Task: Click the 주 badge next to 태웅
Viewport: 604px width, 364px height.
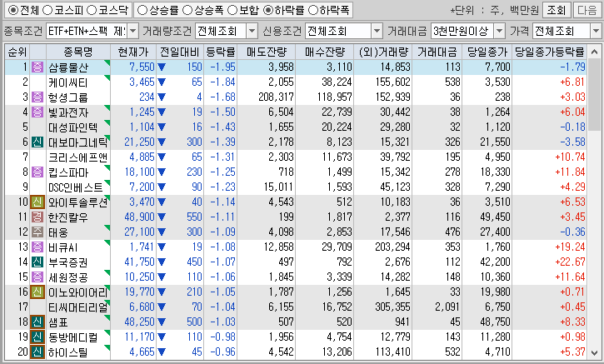Action: (x=37, y=232)
